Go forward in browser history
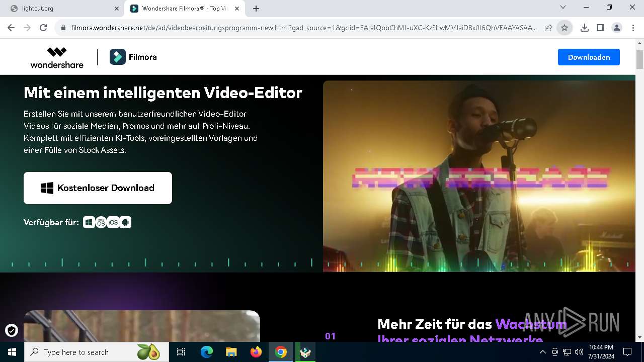Image resolution: width=644 pixels, height=362 pixels. pyautogui.click(x=27, y=28)
